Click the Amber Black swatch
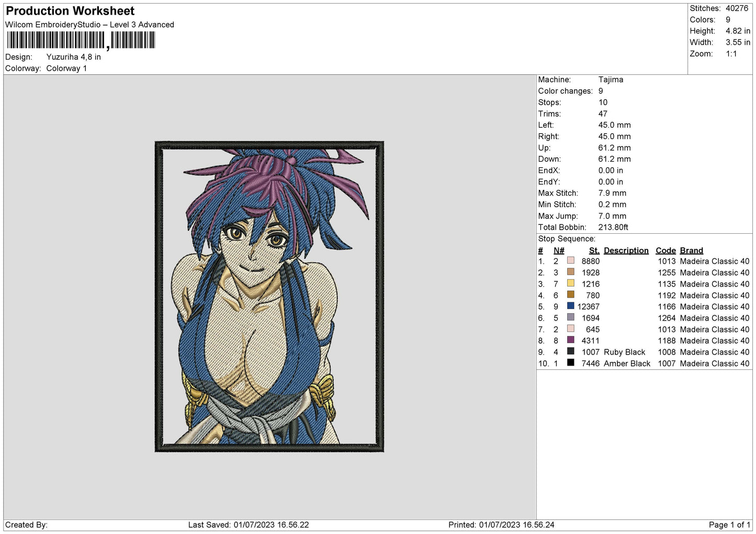Viewport: 756px width, 534px height. 570,363
